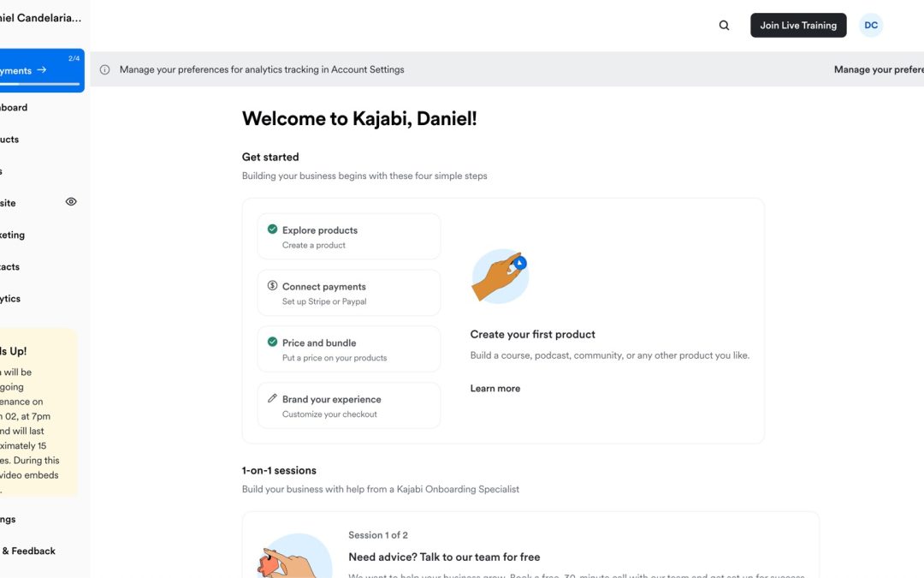Click the Heads Up maintenance notice

[38, 412]
